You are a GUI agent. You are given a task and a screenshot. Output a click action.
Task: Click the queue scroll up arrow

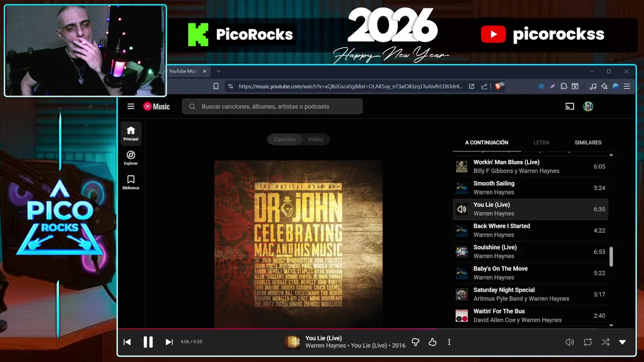tap(611, 154)
